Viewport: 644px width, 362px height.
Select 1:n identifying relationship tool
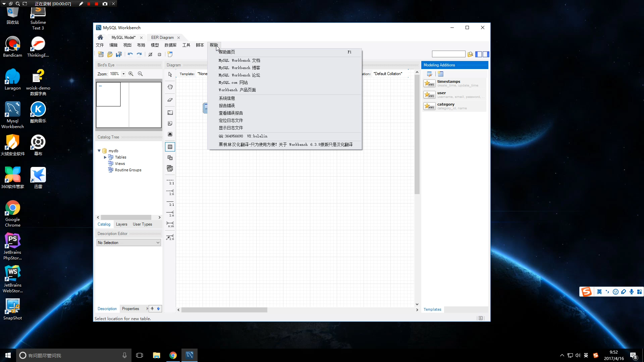tap(170, 214)
